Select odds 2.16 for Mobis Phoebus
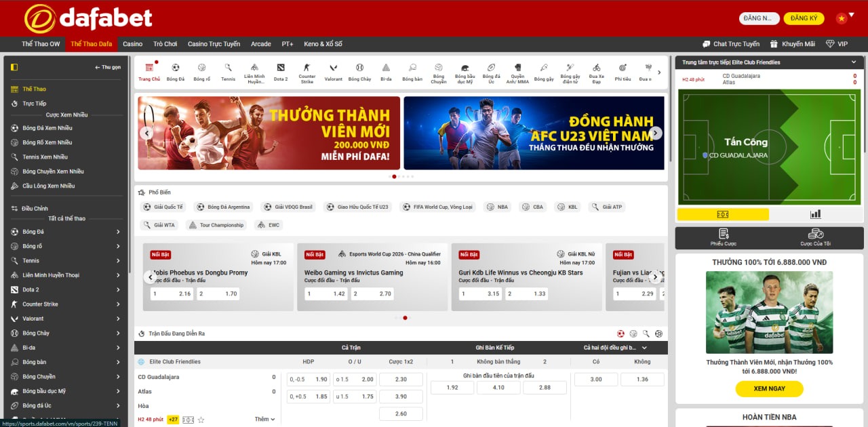 pos(172,293)
